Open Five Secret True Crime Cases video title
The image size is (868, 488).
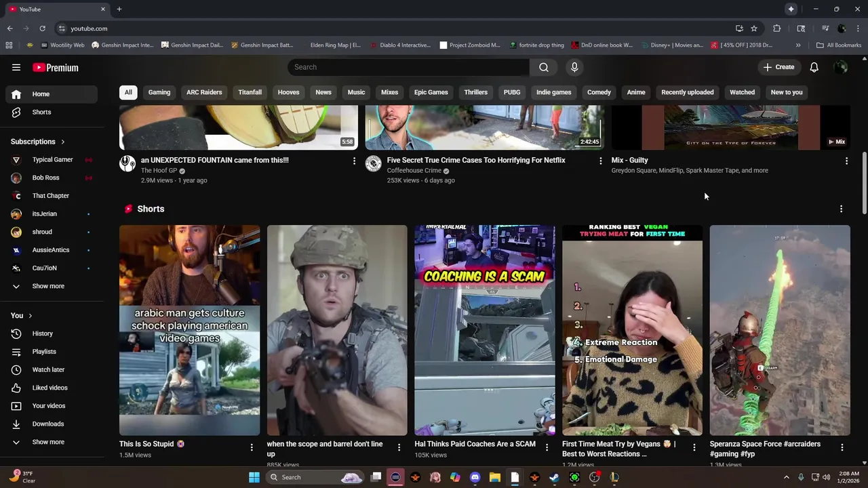point(476,161)
